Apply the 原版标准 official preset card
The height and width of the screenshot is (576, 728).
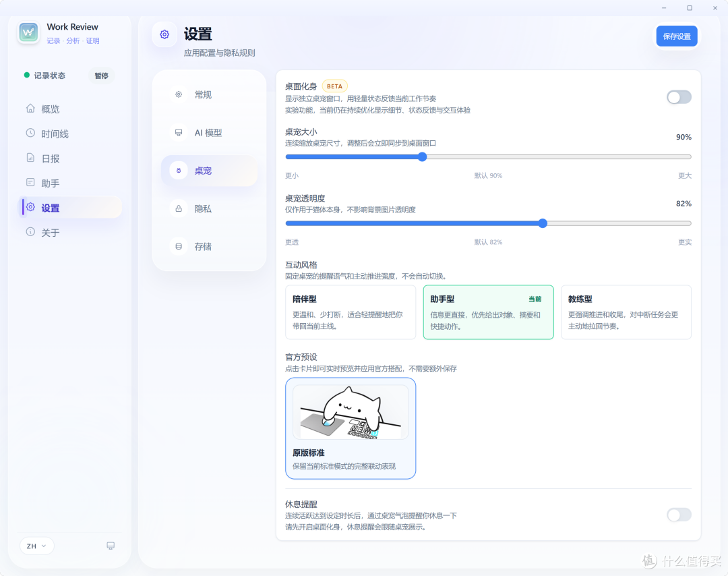tap(351, 428)
